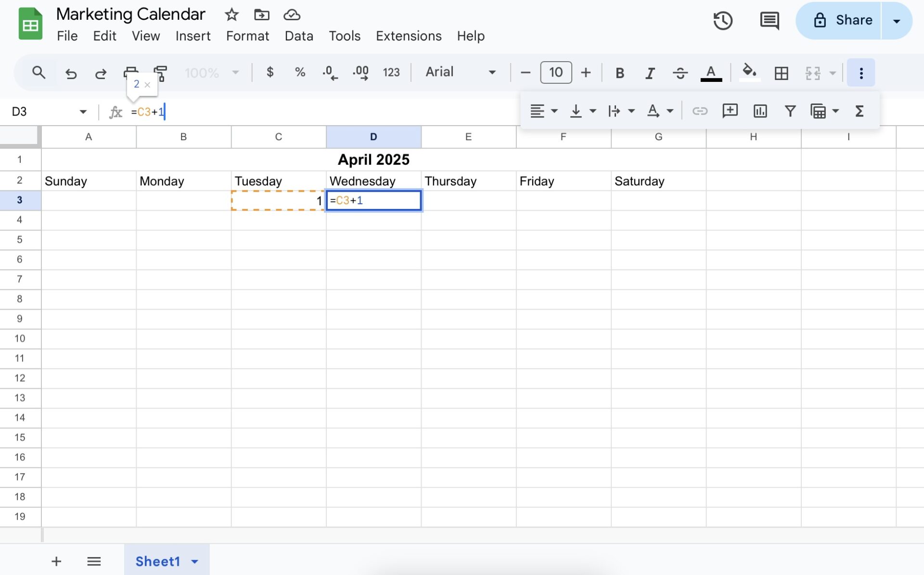This screenshot has width=924, height=575.
Task: Open the comments panel icon
Action: point(769,21)
